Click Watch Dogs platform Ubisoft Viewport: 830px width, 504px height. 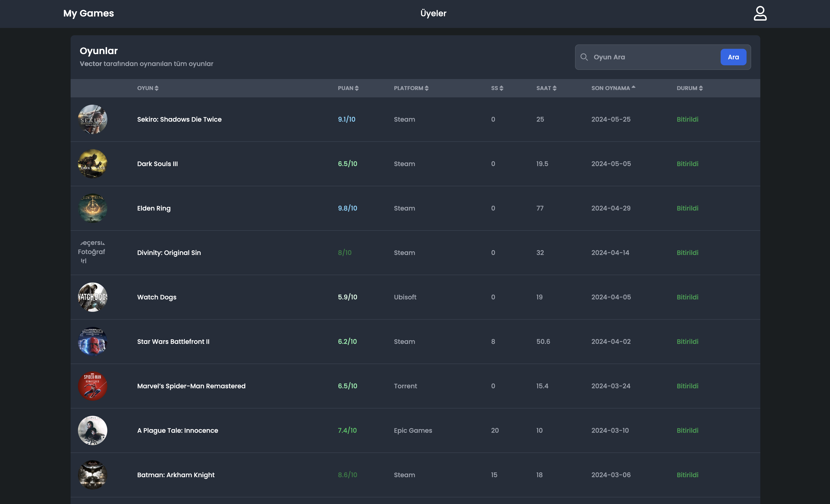(405, 297)
